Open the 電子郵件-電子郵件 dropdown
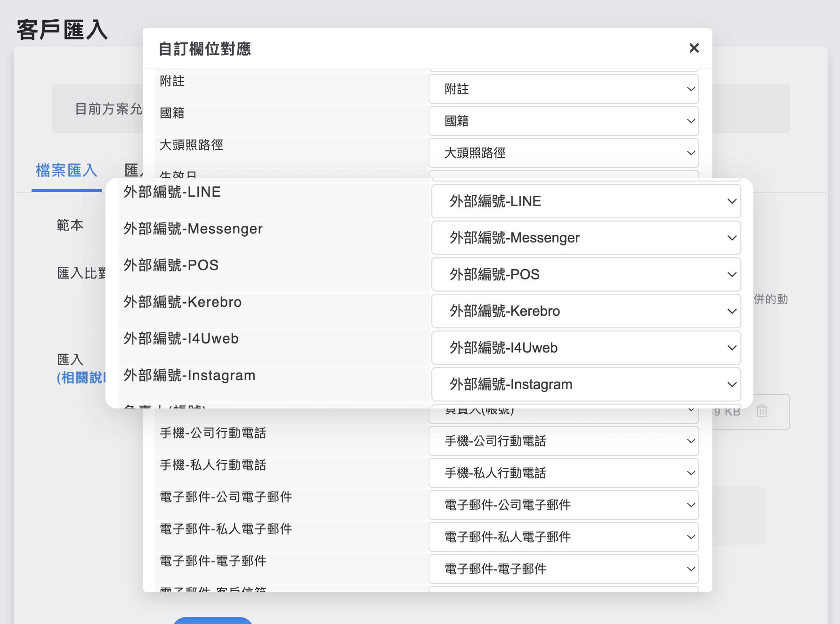Image resolution: width=840 pixels, height=624 pixels. (x=563, y=569)
